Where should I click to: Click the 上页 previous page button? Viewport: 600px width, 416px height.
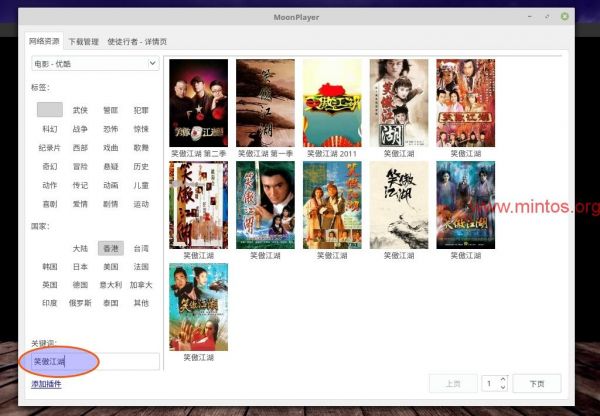pos(452,383)
